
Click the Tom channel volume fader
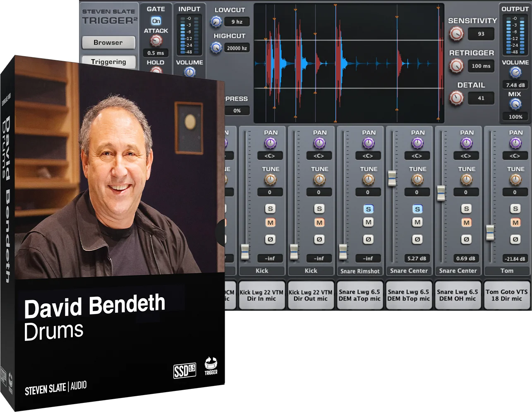point(490,233)
